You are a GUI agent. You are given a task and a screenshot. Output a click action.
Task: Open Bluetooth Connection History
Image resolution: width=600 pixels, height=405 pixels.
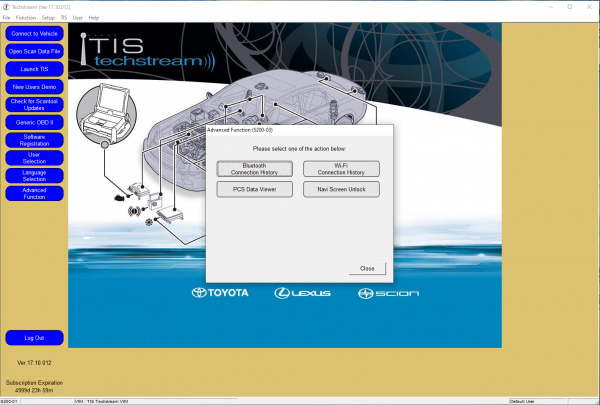click(254, 169)
